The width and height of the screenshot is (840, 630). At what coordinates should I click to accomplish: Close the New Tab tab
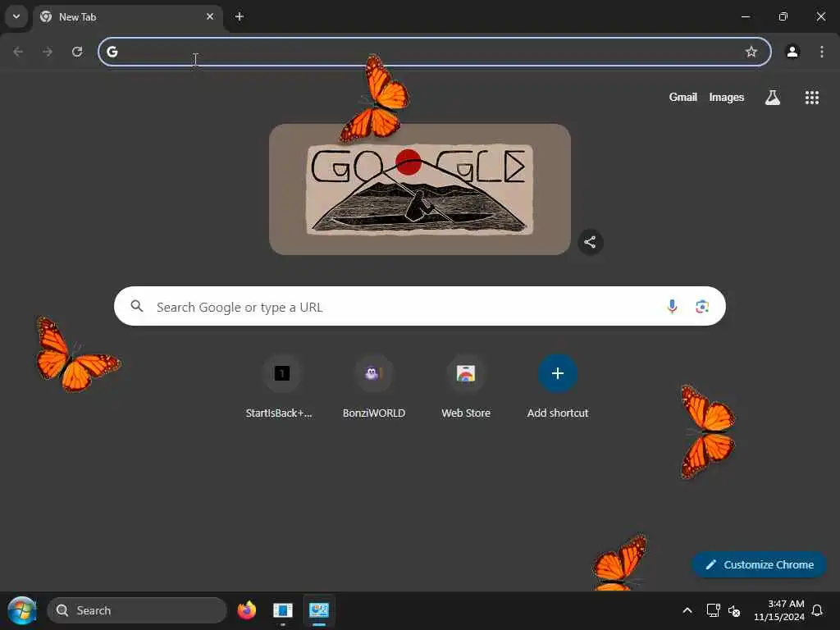coord(210,16)
